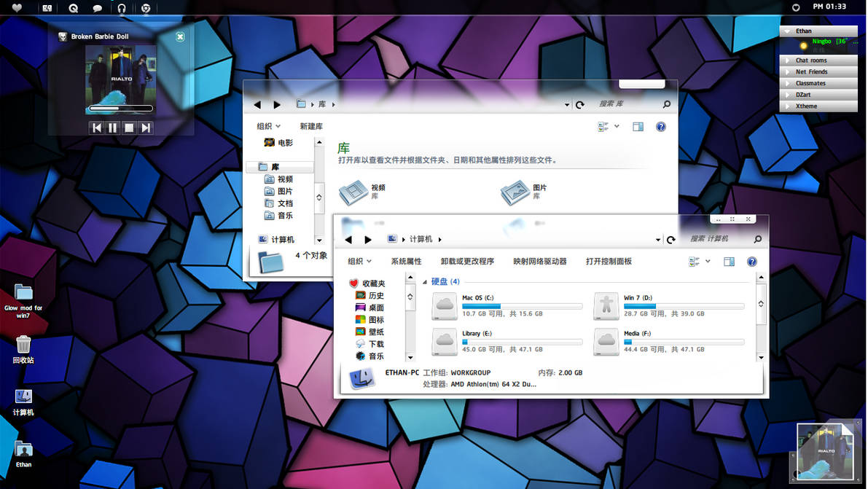The width and height of the screenshot is (868, 489).
Task: Click the heart icon in the top dock
Action: click(x=16, y=7)
